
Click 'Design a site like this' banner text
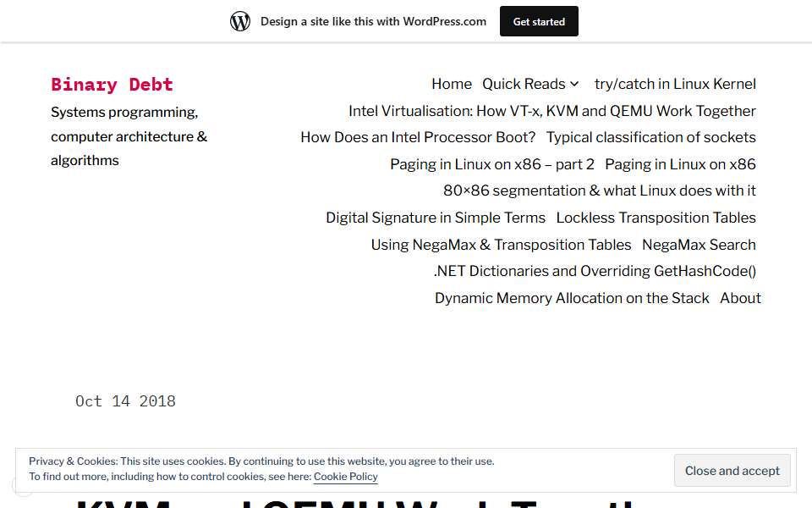[373, 21]
